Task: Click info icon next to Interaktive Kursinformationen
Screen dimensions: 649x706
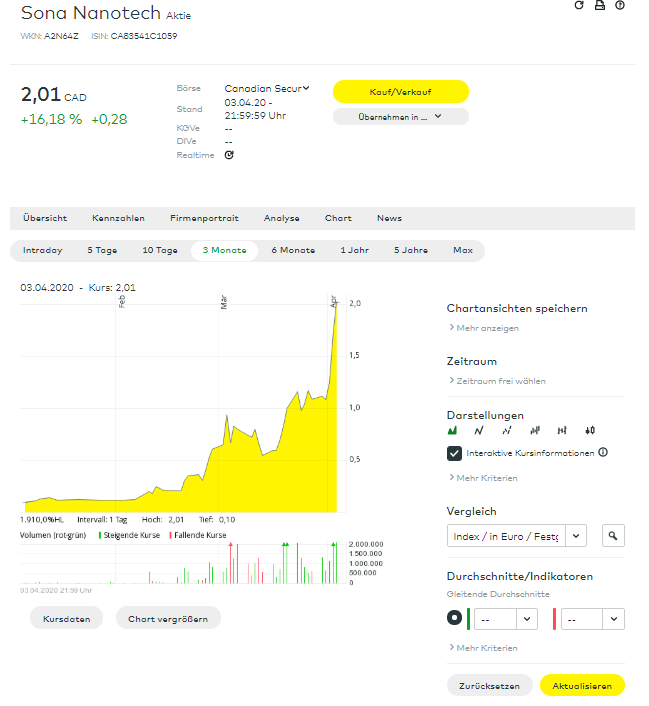Action: [603, 453]
